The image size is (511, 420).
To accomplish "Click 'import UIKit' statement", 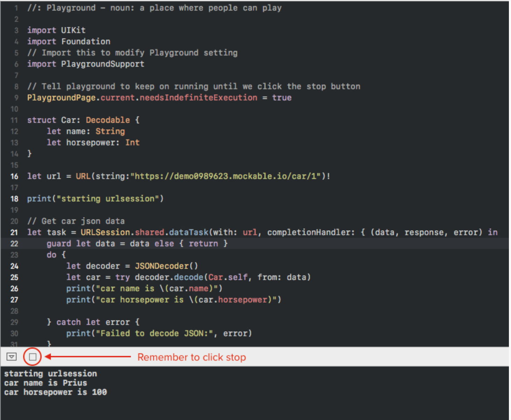I will click(56, 30).
